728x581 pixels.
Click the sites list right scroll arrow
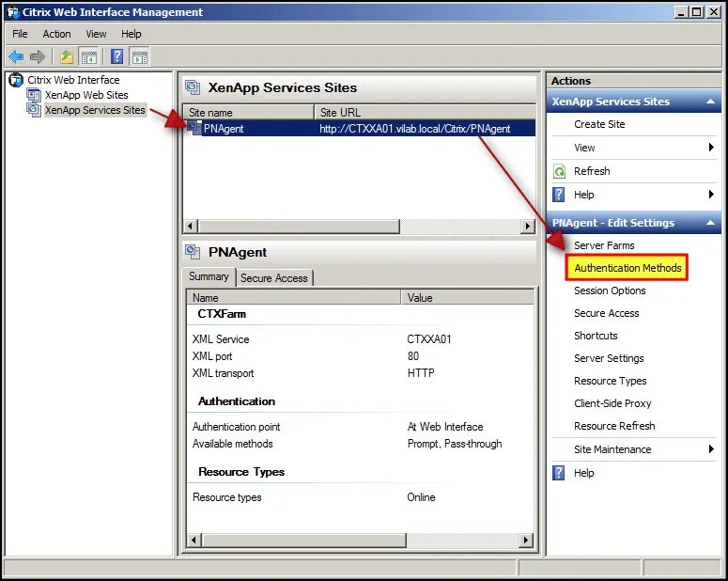click(527, 227)
